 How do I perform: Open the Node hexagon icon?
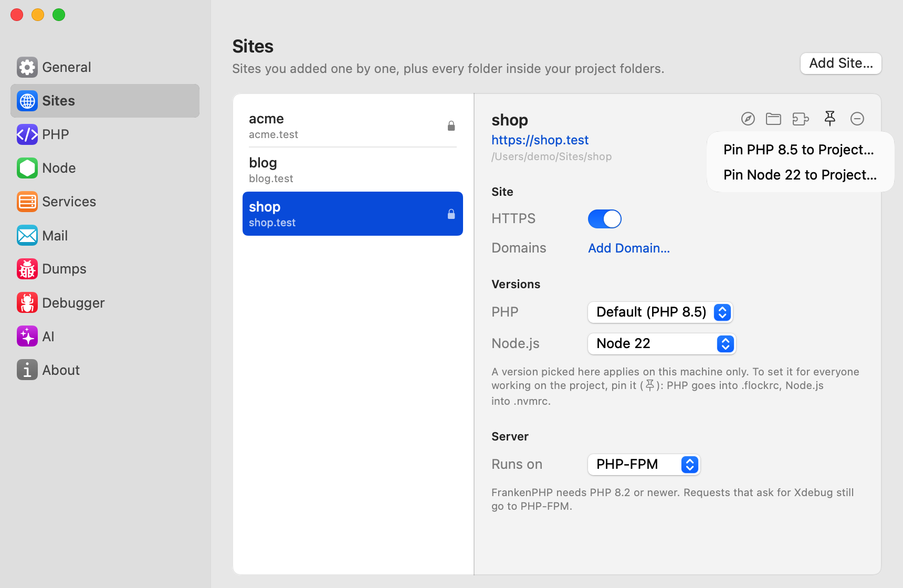point(27,168)
